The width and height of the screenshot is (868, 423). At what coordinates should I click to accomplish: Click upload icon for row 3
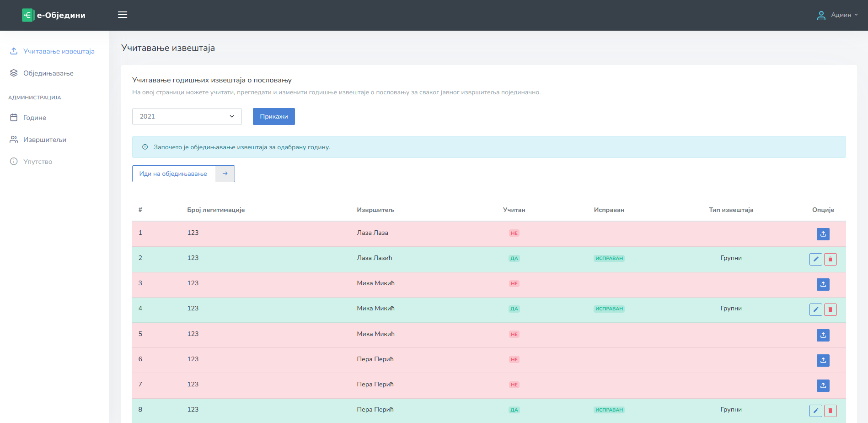tap(823, 284)
